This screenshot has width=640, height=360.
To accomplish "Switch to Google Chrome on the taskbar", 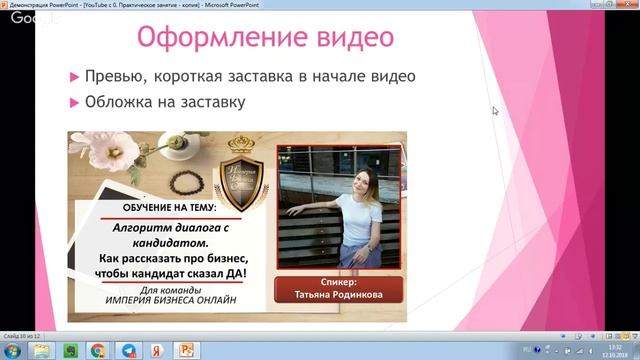I will tap(98, 351).
